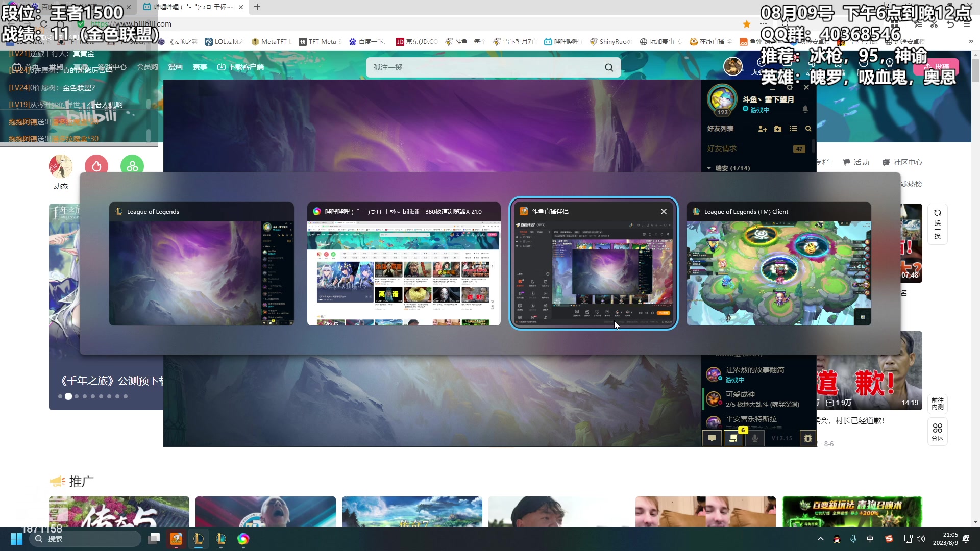Close the 哔哩哔哩 browser tab

click(241, 7)
